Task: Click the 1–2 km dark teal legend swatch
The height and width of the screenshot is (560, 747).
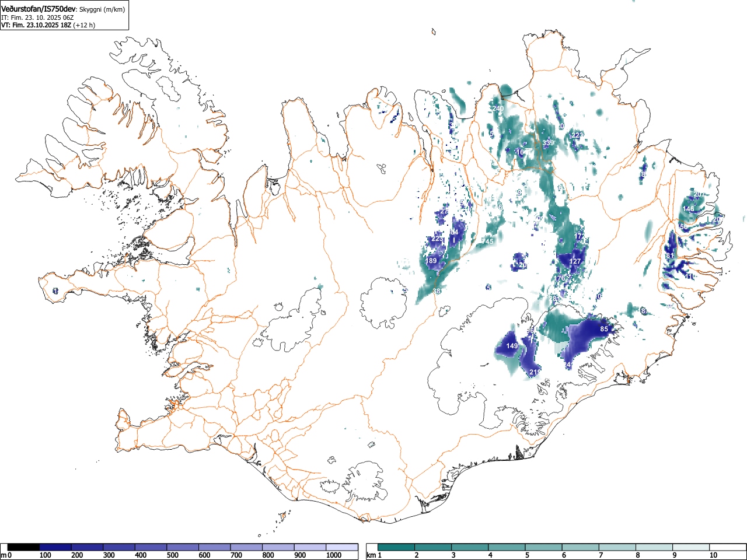Action: tap(397, 547)
